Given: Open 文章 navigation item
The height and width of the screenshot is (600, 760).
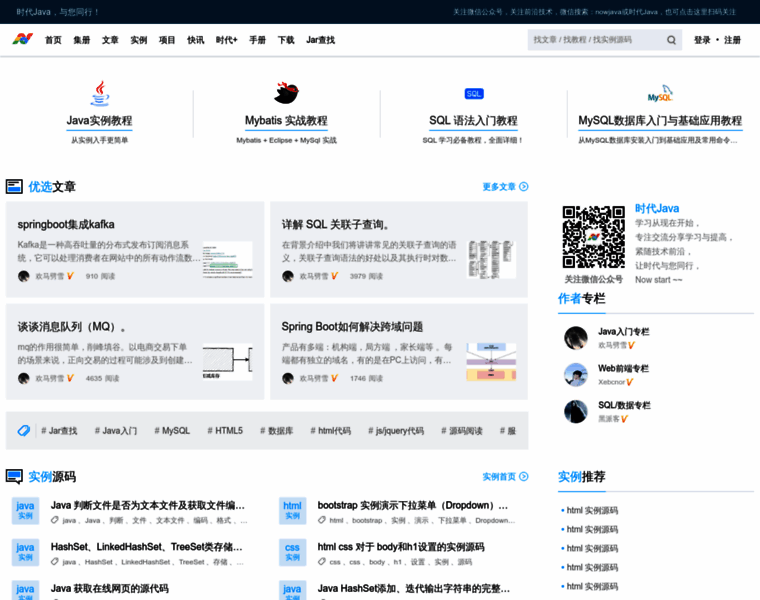Looking at the screenshot, I should click(110, 40).
